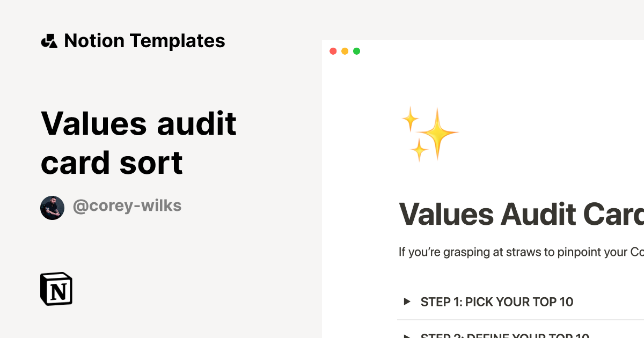The height and width of the screenshot is (338, 644).
Task: Click the red traffic light dot
Action: coord(334,51)
